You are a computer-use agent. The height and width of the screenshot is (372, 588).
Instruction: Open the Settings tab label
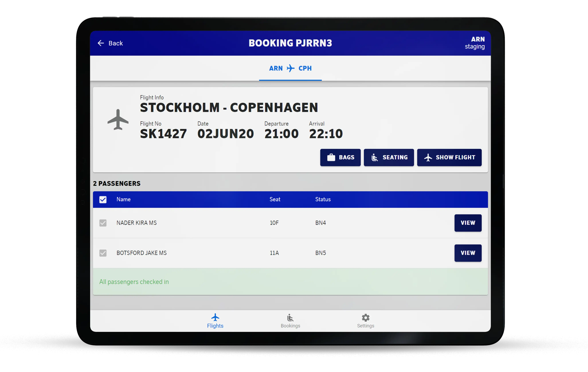point(366,326)
